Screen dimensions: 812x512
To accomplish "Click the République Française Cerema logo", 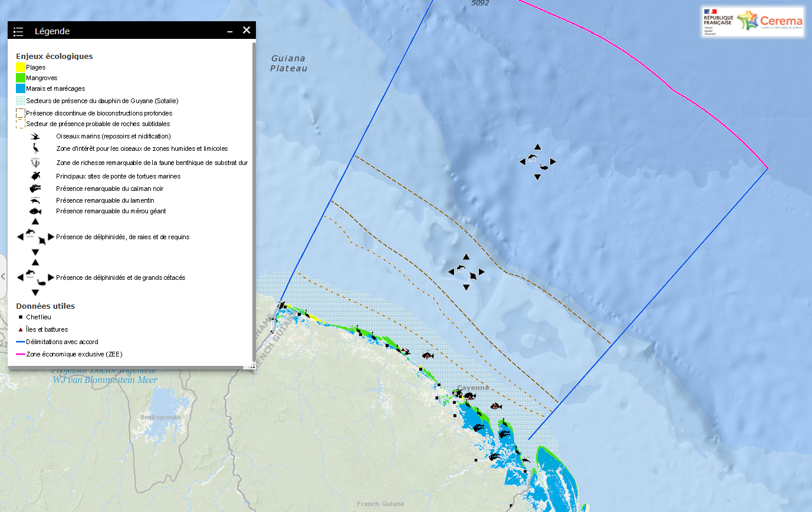I will point(753,22).
